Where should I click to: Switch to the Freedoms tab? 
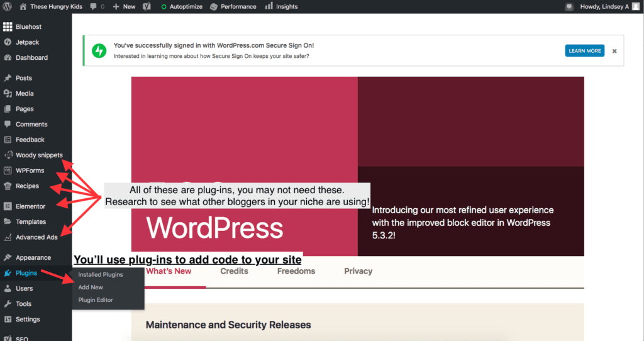(296, 271)
